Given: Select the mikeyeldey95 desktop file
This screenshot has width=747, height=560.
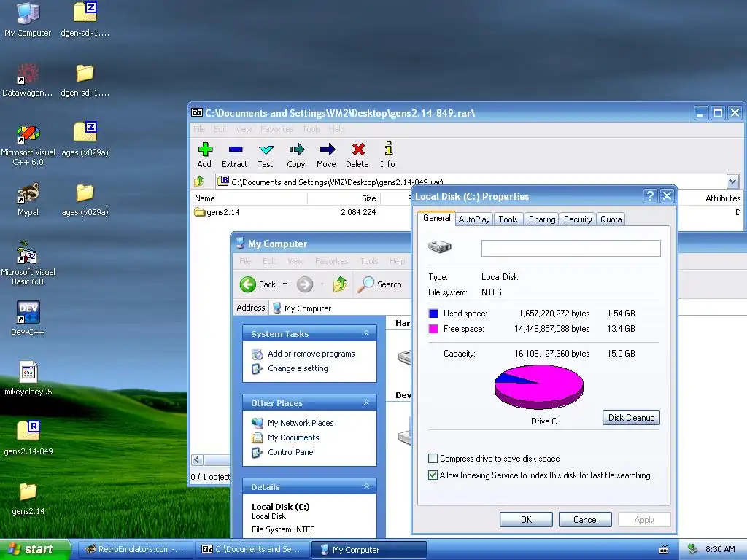Looking at the screenshot, I should [28, 378].
